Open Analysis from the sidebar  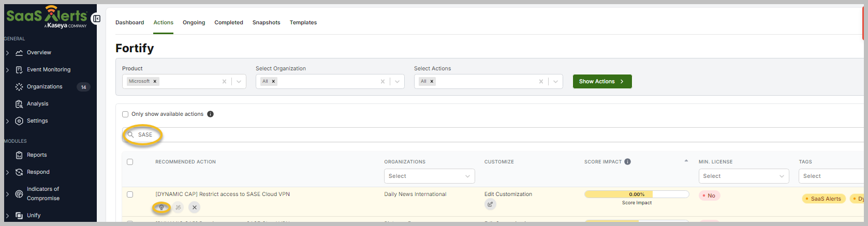pos(37,104)
